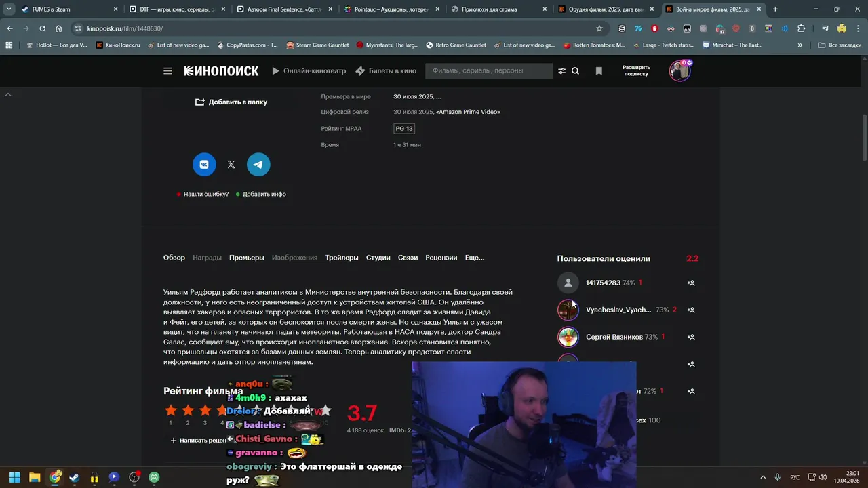The width and height of the screenshot is (868, 488).
Task: Click Расширить подписку button
Action: click(636, 70)
